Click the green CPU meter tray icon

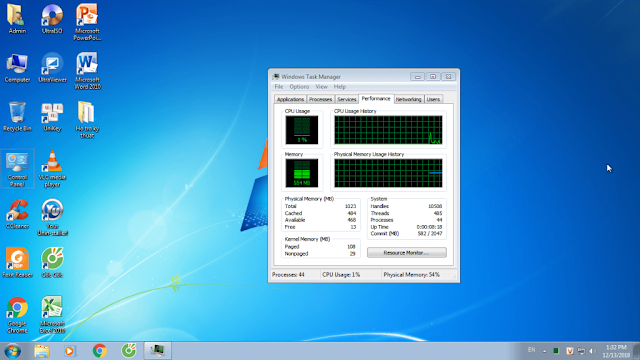click(x=556, y=351)
